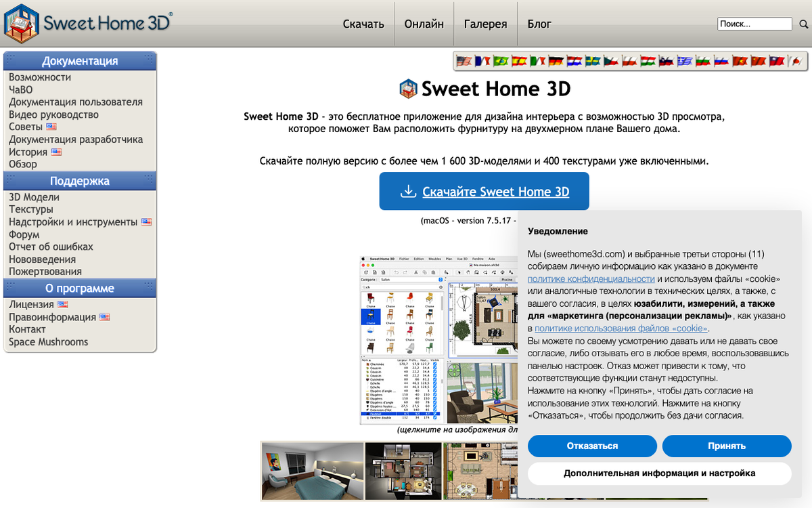
Task: Click the search magnifier icon
Action: (804, 24)
